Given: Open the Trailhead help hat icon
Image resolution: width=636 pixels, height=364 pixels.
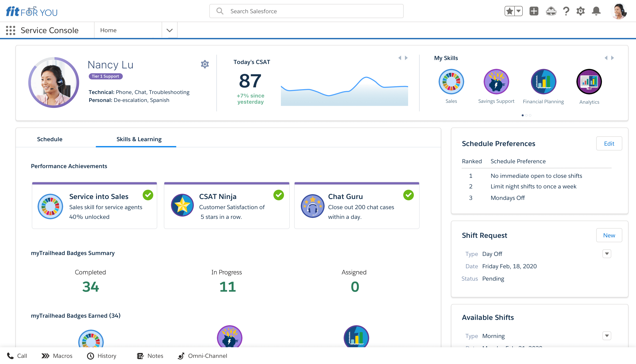Looking at the screenshot, I should pos(551,11).
